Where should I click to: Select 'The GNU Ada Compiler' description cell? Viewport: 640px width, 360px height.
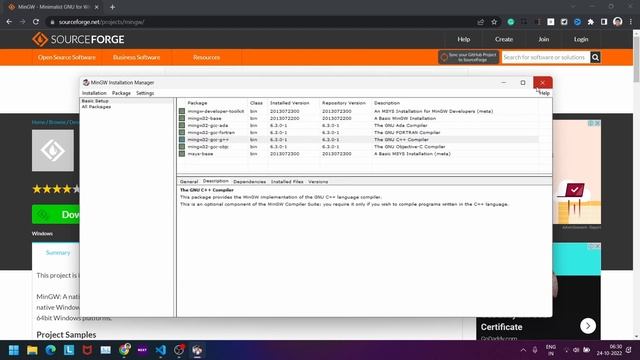[400, 125]
